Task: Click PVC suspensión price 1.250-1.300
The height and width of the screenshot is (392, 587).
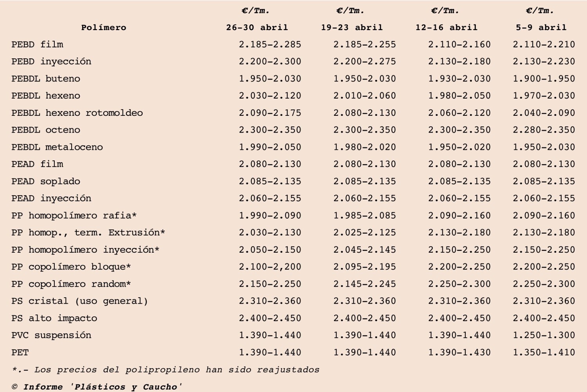Action: pyautogui.click(x=544, y=335)
